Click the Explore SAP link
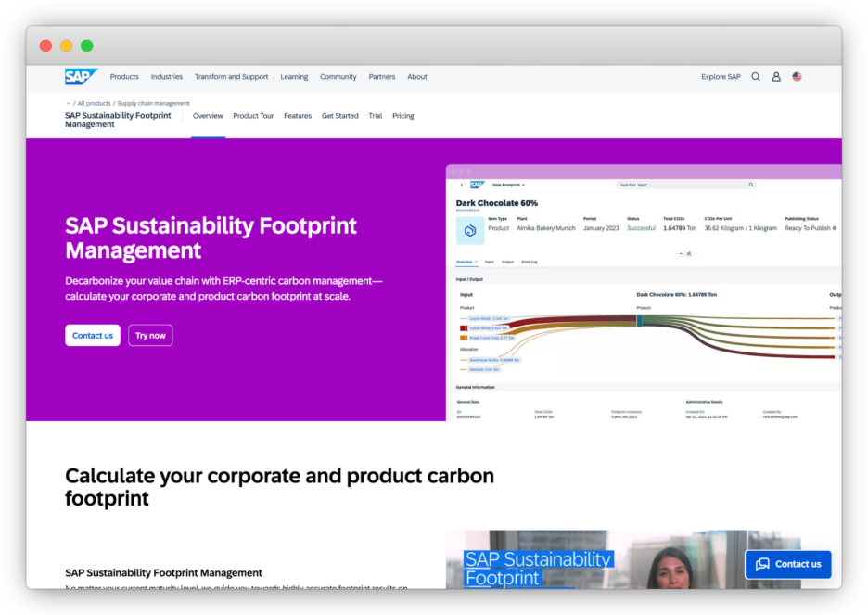 [721, 77]
